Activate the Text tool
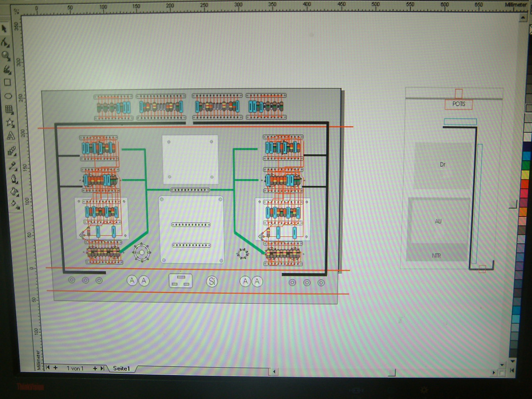Image resolution: width=532 pixels, height=399 pixels. click(10, 136)
